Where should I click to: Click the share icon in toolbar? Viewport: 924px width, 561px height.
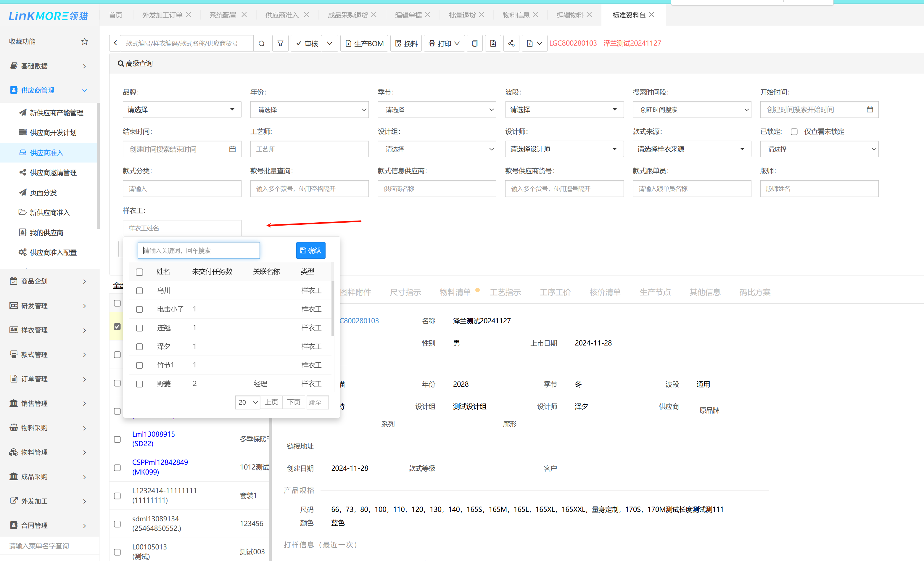click(x=511, y=44)
